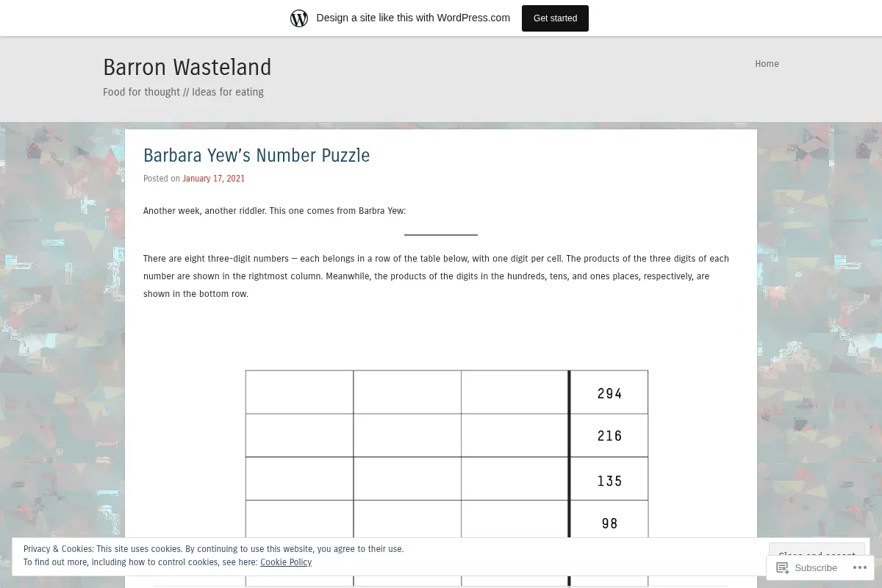Select the table cell showing 216
The width and height of the screenshot is (882, 588).
pos(609,435)
